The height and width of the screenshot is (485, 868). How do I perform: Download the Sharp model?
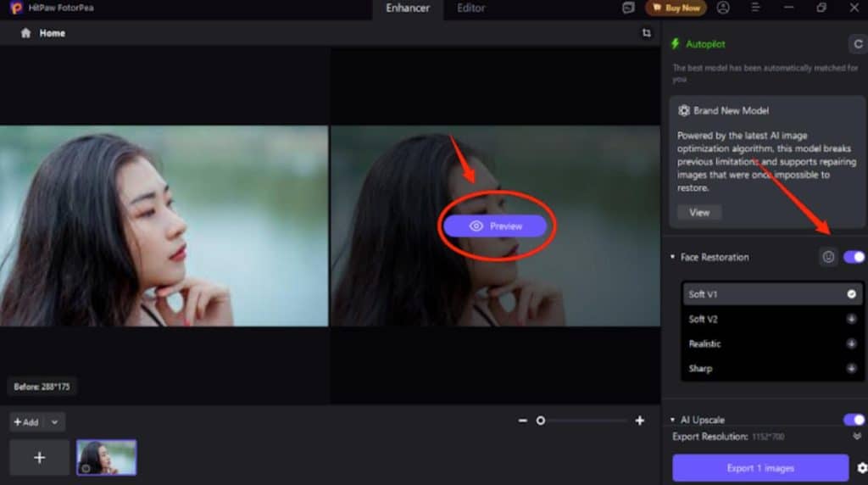(851, 369)
